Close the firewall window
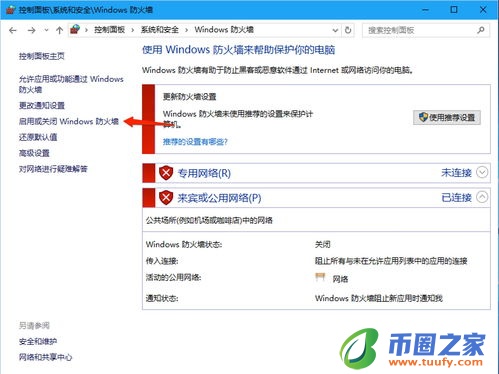The width and height of the screenshot is (499, 374). point(483,10)
